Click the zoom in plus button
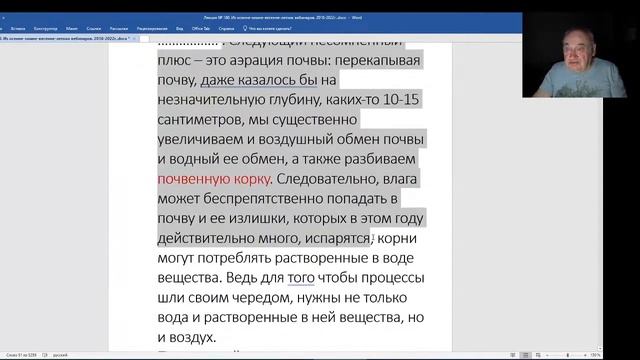640x360 pixels. (585, 355)
